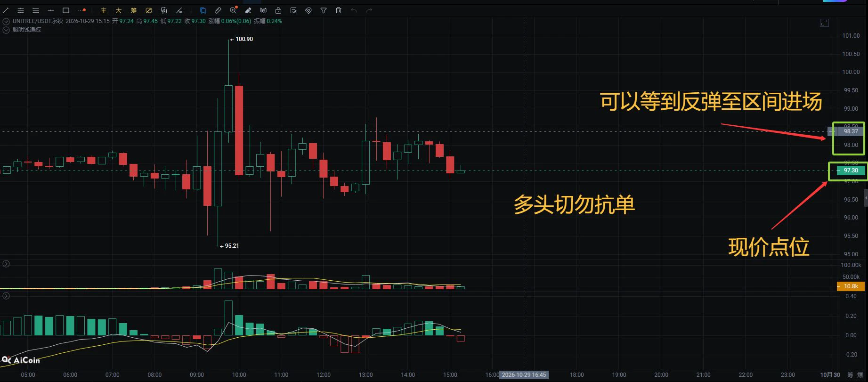The width and height of the screenshot is (868, 382).
Task: Collapse the 聪明钱追踪 indicator legend
Action: [x=6, y=30]
